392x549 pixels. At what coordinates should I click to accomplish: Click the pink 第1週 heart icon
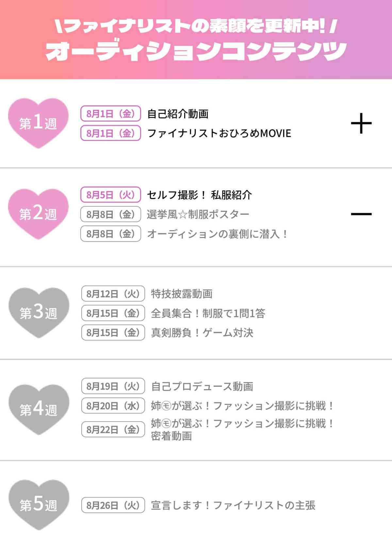(x=38, y=123)
